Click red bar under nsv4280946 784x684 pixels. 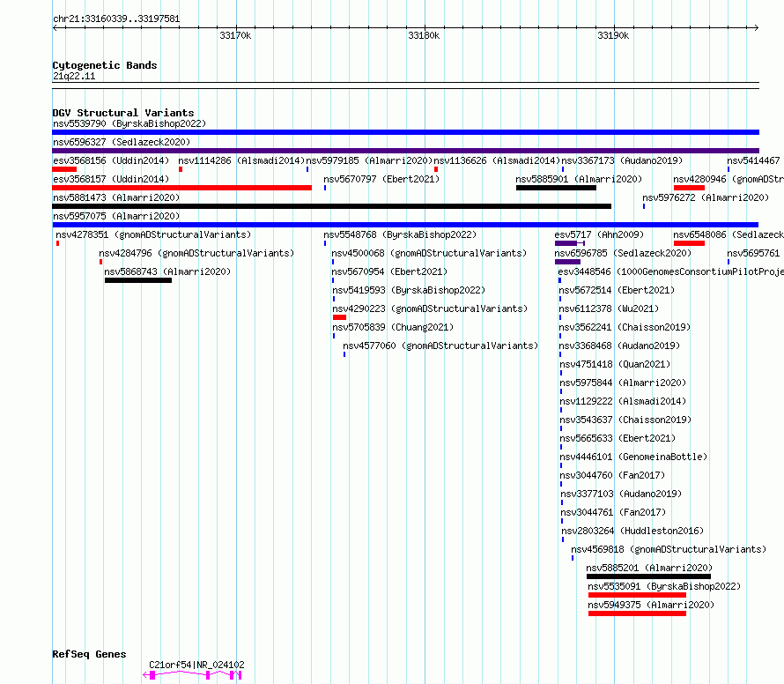[x=689, y=188]
